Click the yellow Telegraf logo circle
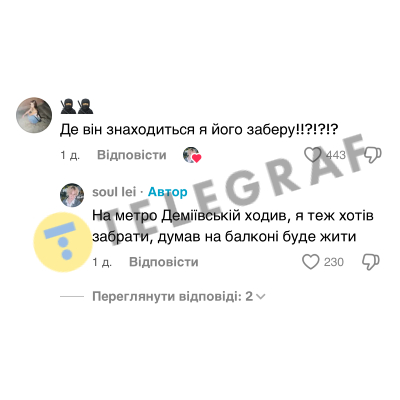The image size is (400, 400). (63, 242)
